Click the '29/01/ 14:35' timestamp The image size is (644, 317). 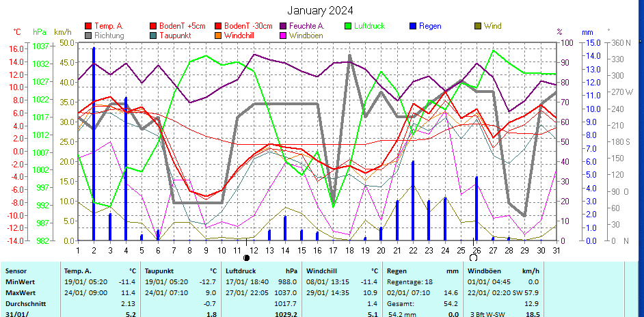pyautogui.click(x=327, y=293)
